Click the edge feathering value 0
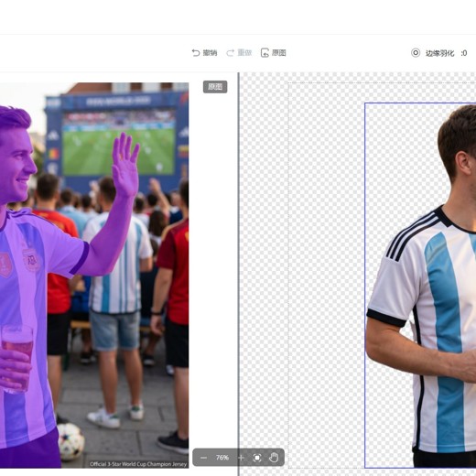 pos(465,53)
